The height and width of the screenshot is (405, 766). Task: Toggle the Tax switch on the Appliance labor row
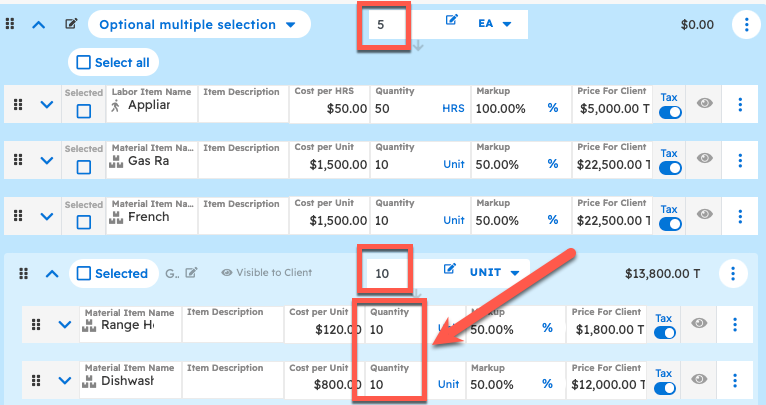(x=669, y=112)
